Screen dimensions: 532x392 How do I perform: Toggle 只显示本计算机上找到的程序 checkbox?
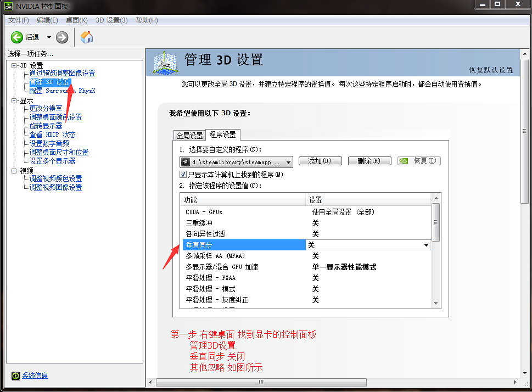point(183,174)
